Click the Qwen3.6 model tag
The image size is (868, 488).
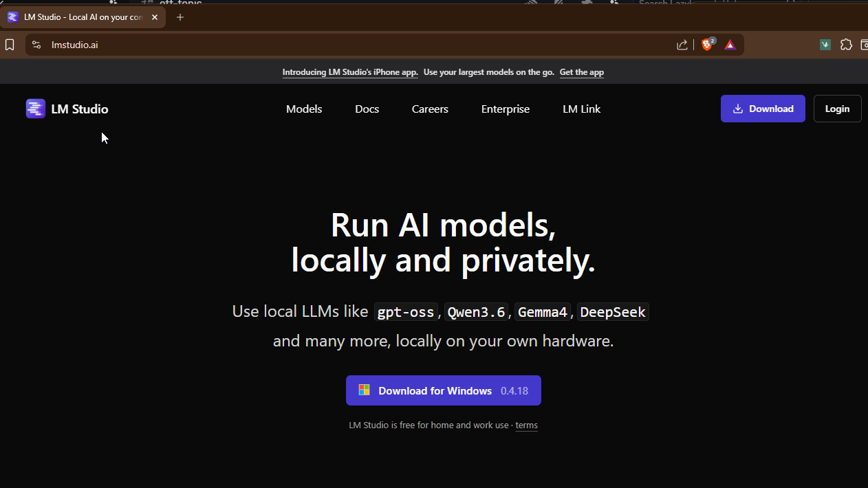(x=476, y=312)
